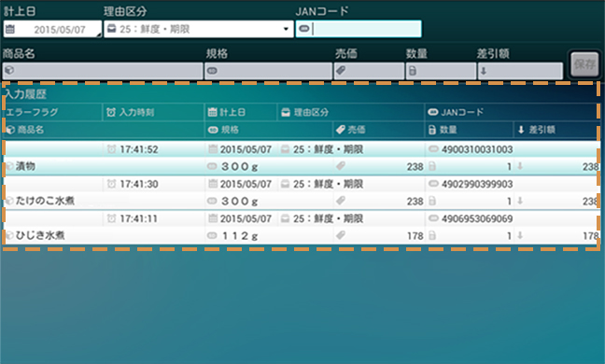The image size is (605, 364).
Task: Click the 数量 field icon
Action: 413,71
